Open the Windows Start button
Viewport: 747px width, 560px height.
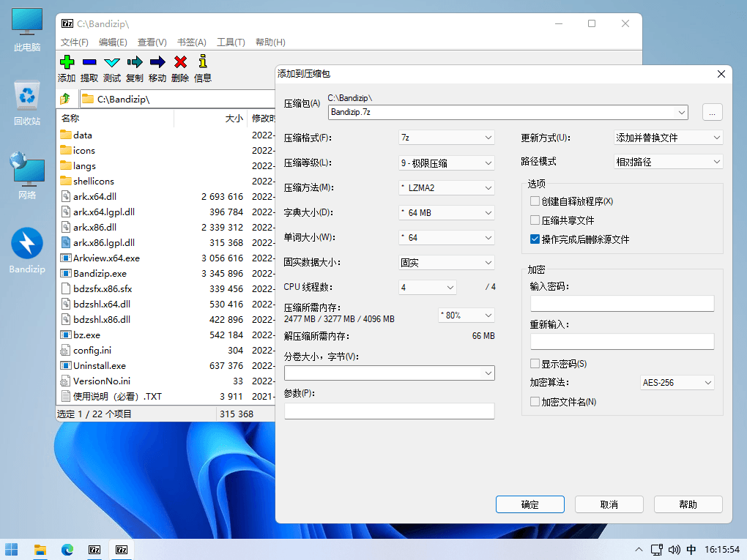coord(12,550)
